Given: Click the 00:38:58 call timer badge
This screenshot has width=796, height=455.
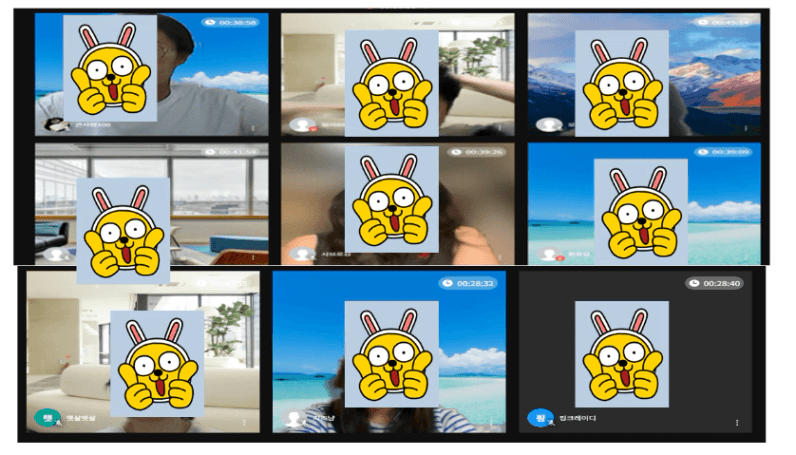Looking at the screenshot, I should point(231,22).
